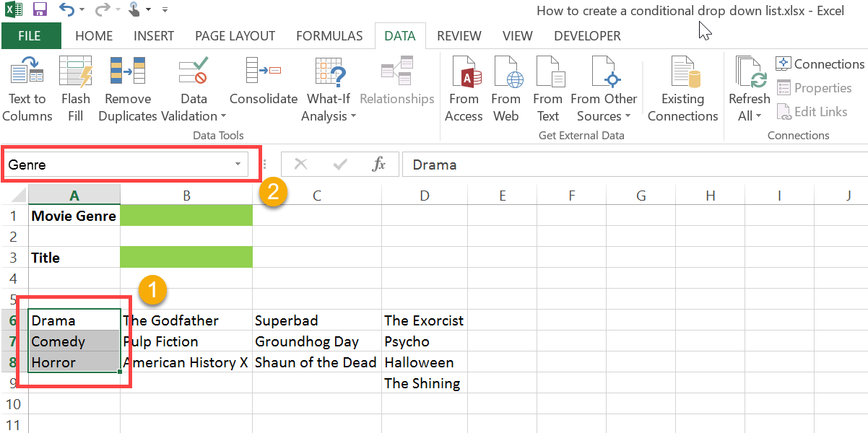
Task: Click the Insert Function button
Action: tap(378, 164)
